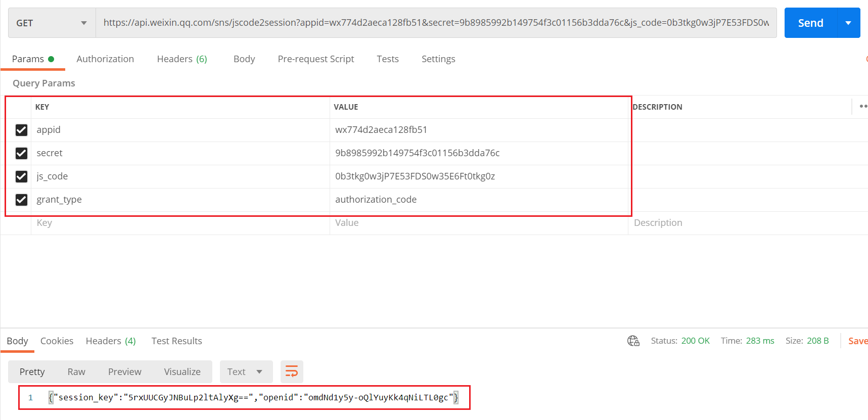Select the Visualize view button
Viewport: 868px width, 420px height.
coord(182,371)
